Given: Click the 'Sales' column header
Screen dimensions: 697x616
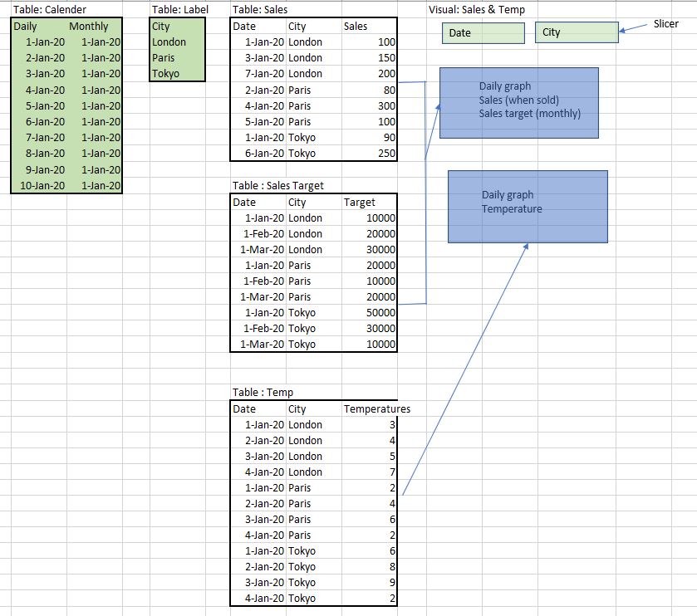Looking at the screenshot, I should pyautogui.click(x=356, y=27).
